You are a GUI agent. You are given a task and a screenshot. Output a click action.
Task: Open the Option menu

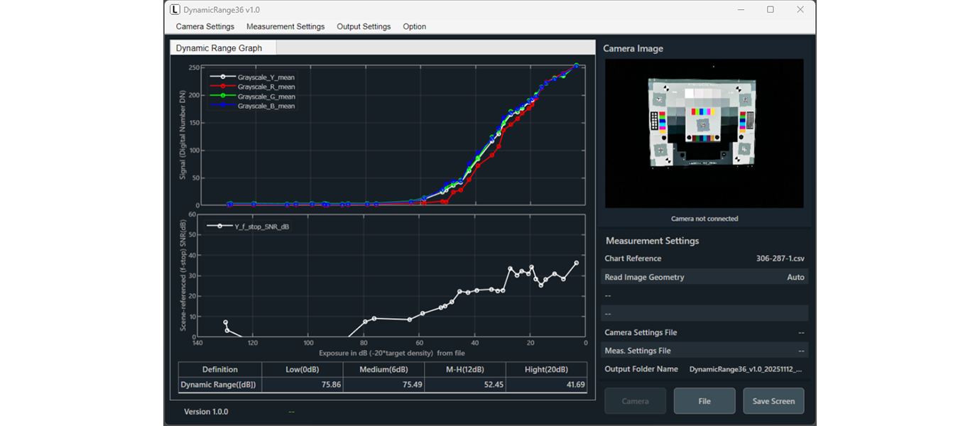tap(414, 27)
